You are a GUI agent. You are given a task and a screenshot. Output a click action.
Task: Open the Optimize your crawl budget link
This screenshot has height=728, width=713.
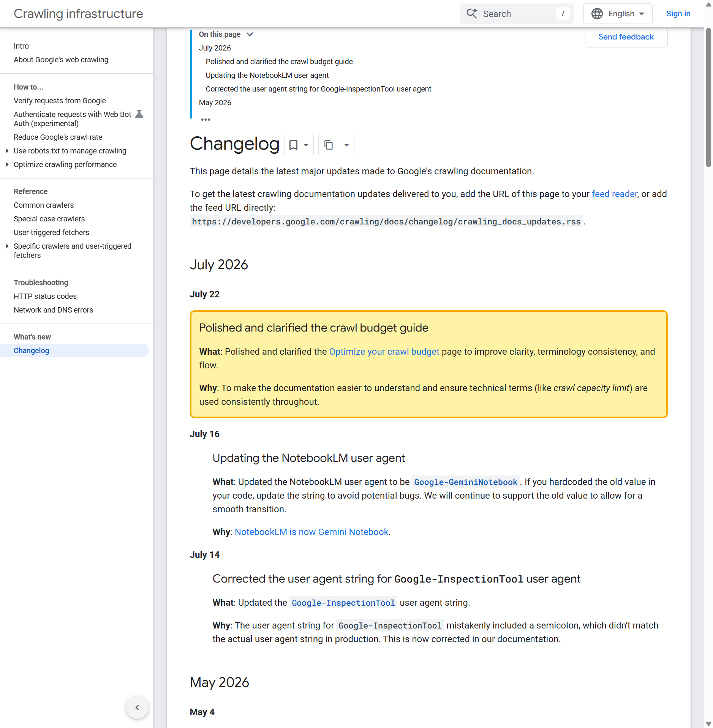(x=384, y=352)
